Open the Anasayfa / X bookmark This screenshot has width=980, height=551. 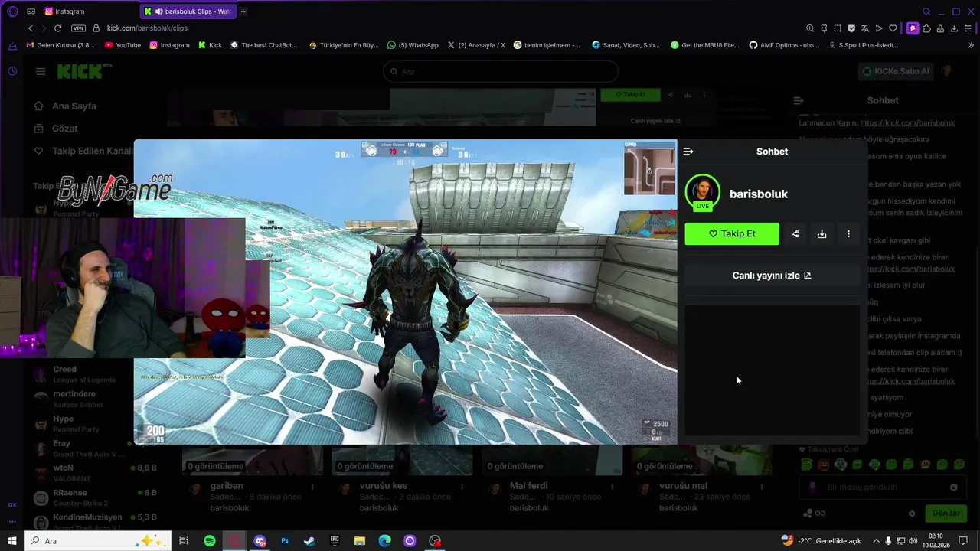[476, 45]
